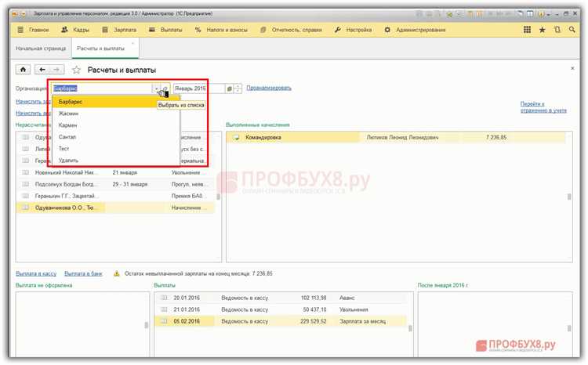Open the Настройка section
This screenshot has width=588, height=365.
coord(353,30)
